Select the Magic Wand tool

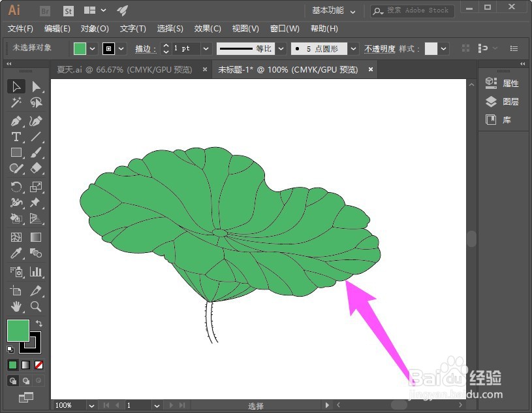(16, 102)
